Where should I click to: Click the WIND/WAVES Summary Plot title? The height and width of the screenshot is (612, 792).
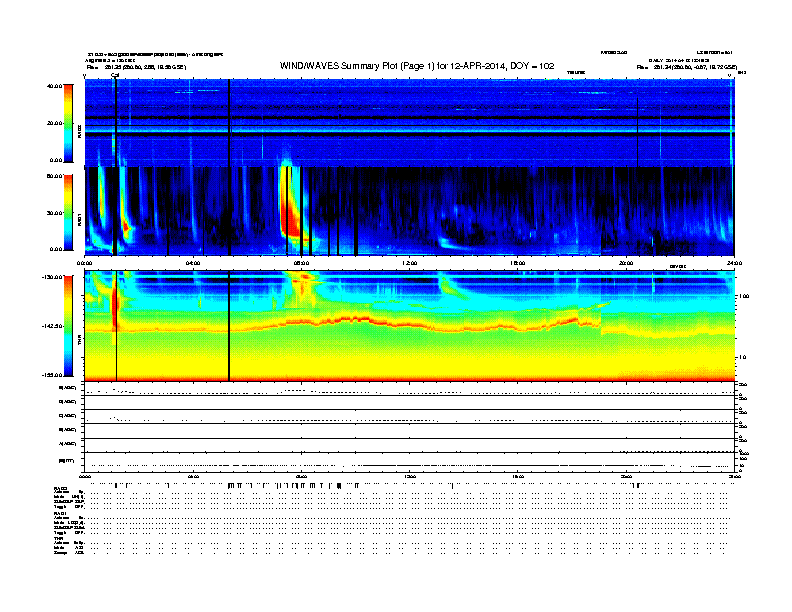point(417,66)
